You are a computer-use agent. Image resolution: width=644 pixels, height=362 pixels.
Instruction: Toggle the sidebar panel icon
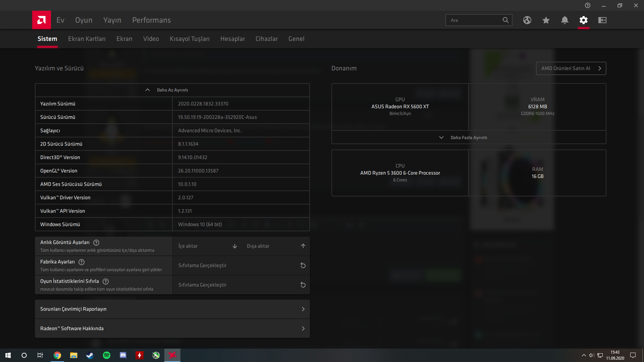(602, 20)
